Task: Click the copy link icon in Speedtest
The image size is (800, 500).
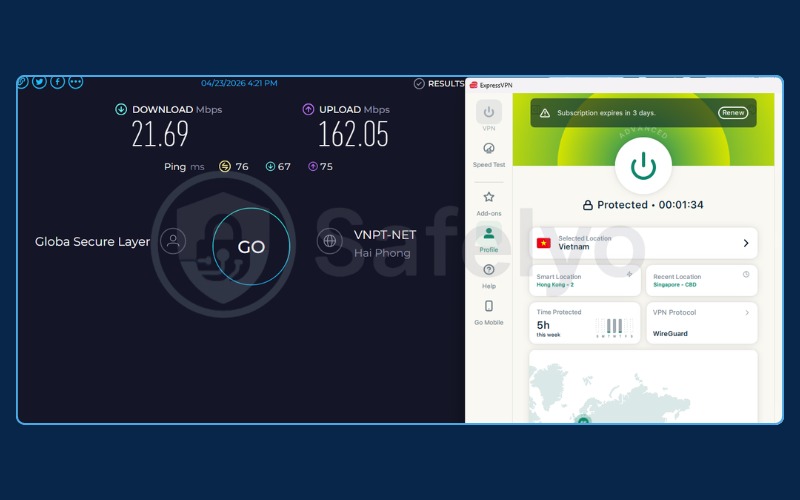Action: (x=22, y=82)
